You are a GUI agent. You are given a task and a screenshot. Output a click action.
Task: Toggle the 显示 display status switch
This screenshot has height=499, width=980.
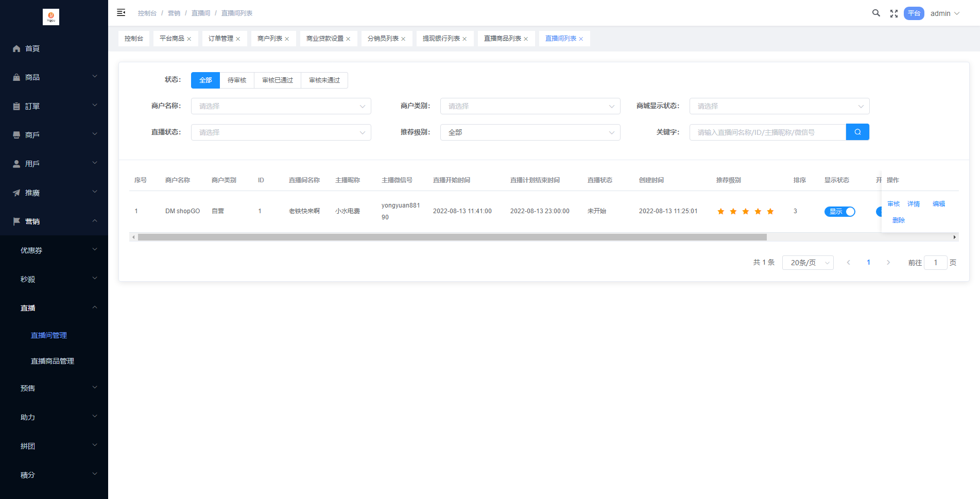point(839,212)
